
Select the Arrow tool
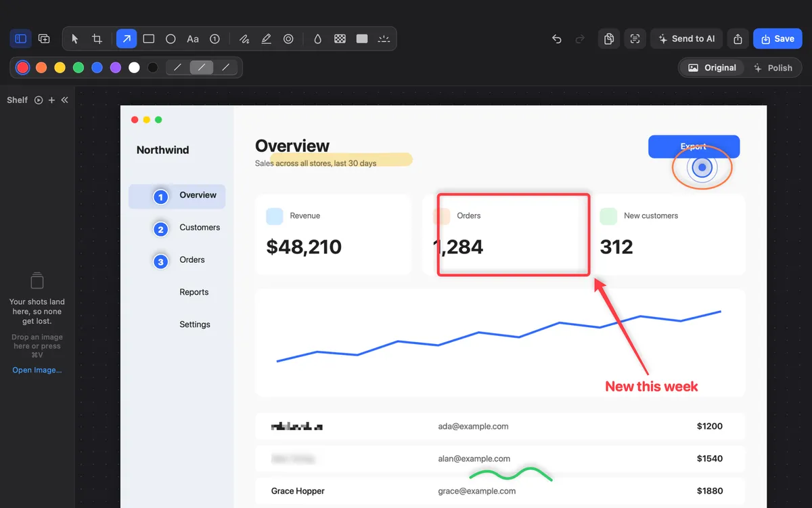tap(127, 39)
